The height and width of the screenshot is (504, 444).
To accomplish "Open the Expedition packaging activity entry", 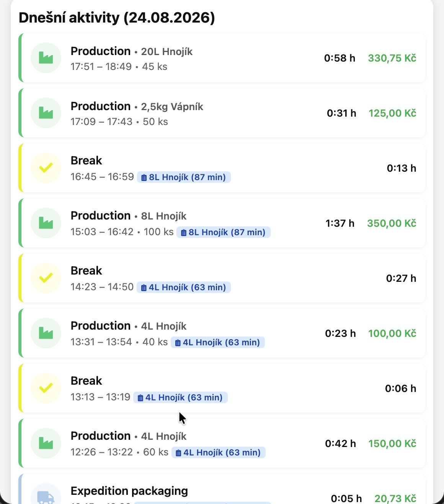I will [x=222, y=489].
